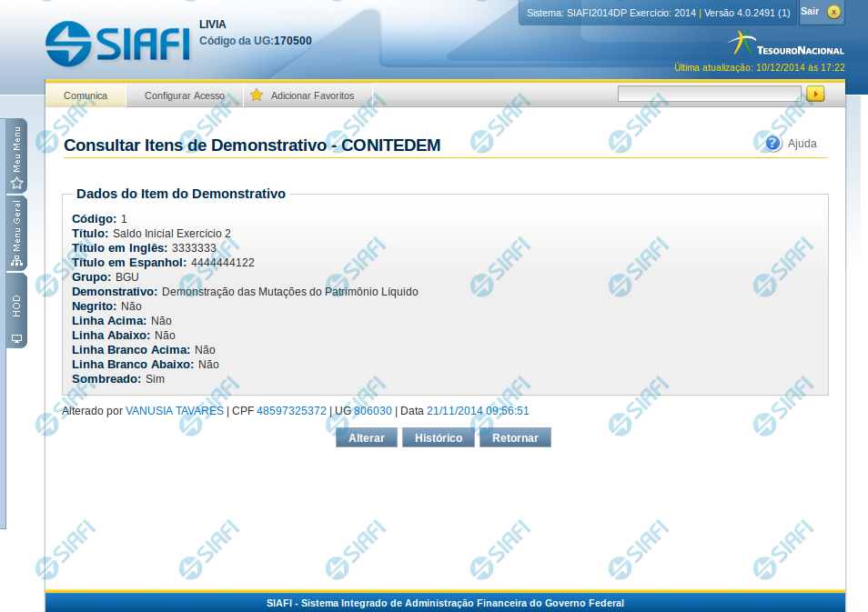
Task: Click the SIAFI logo in the header
Action: click(x=117, y=41)
